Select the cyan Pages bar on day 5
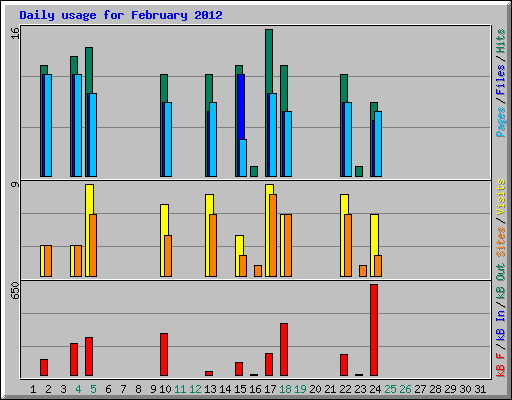 [x=93, y=135]
